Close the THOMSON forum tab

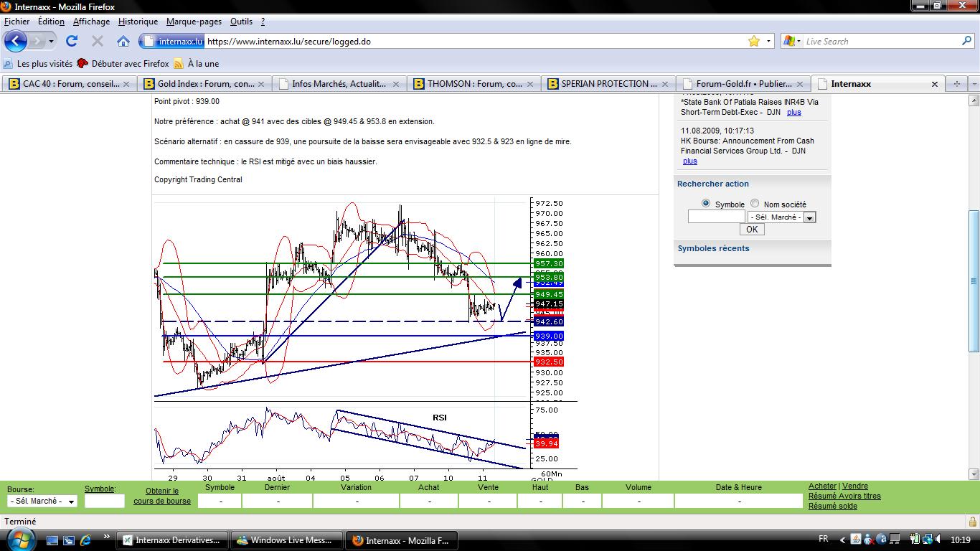[532, 84]
